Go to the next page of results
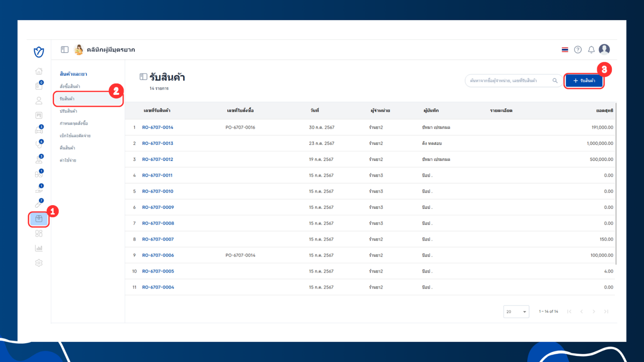The image size is (644, 362). (594, 311)
